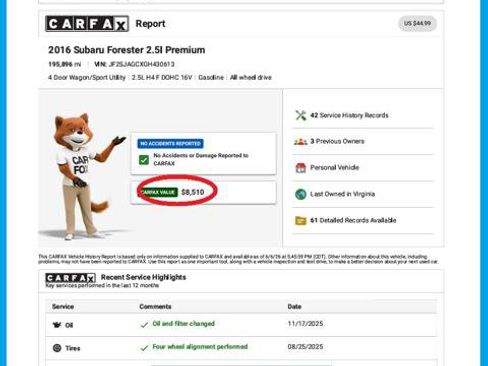Click the 42 Service History Records row
Viewport: 488px width, 366px height.
click(x=363, y=115)
